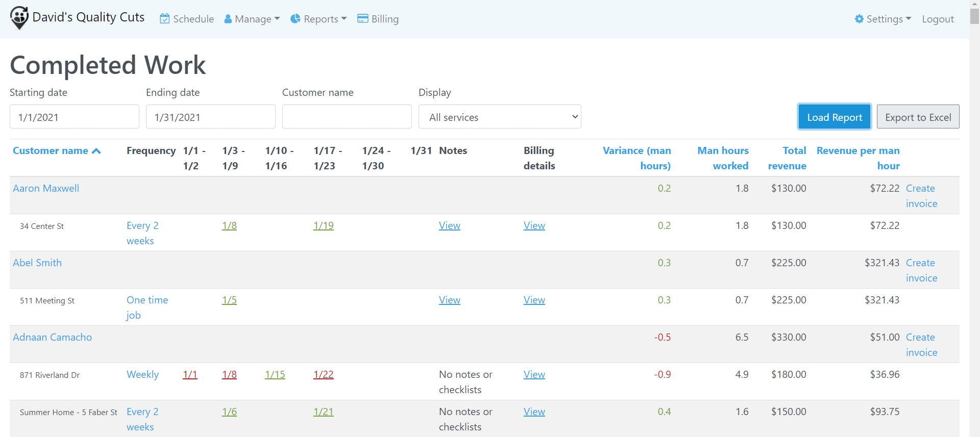Open the Display services dropdown

pos(500,117)
